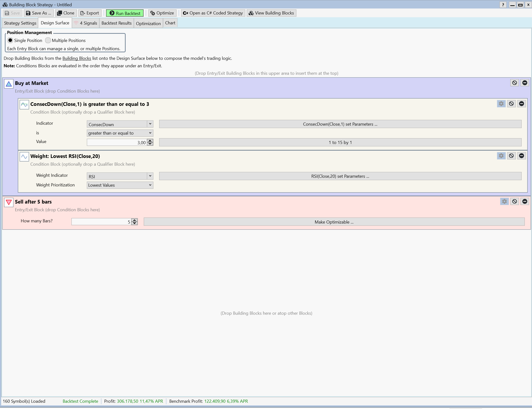Viewport: 532px width, 409px height.
Task: Click the green Run Backtest button
Action: tap(125, 13)
